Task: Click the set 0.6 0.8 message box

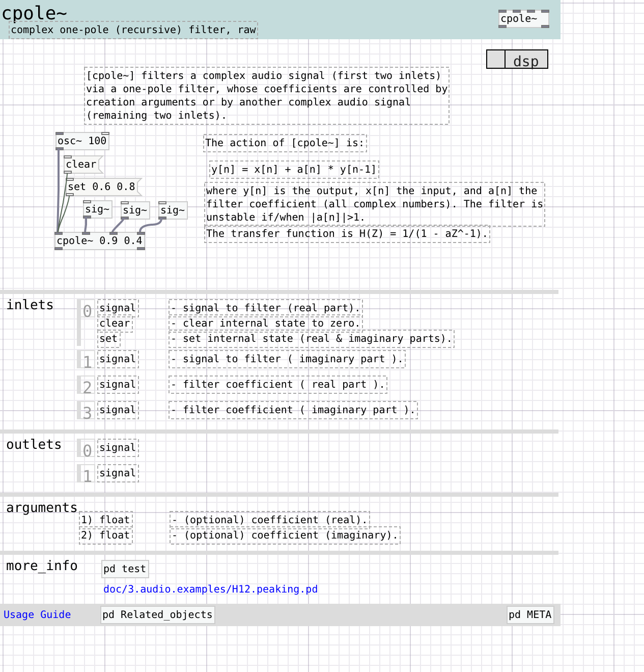Action: click(x=102, y=187)
